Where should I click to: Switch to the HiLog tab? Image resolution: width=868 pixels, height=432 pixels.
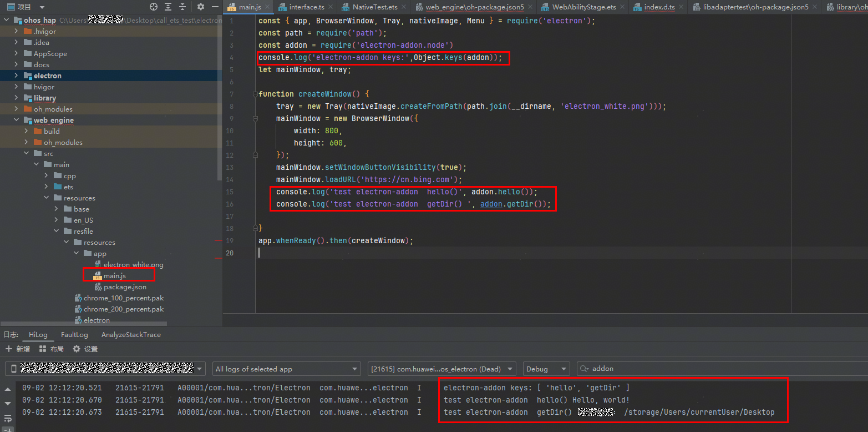[38, 335]
